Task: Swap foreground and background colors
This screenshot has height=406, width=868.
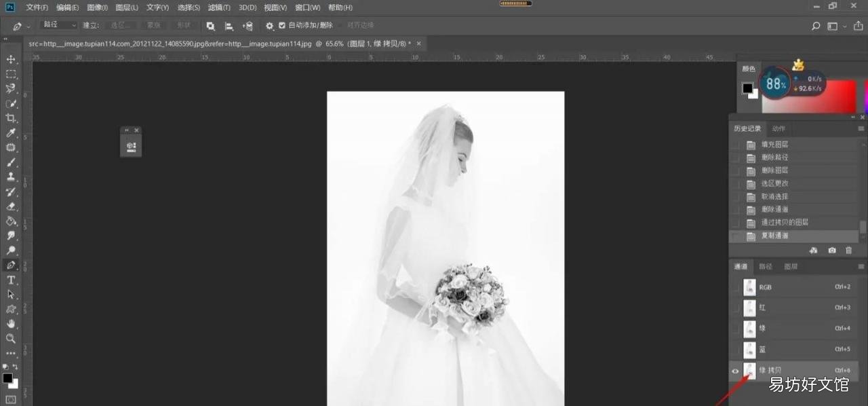Action: (15, 367)
